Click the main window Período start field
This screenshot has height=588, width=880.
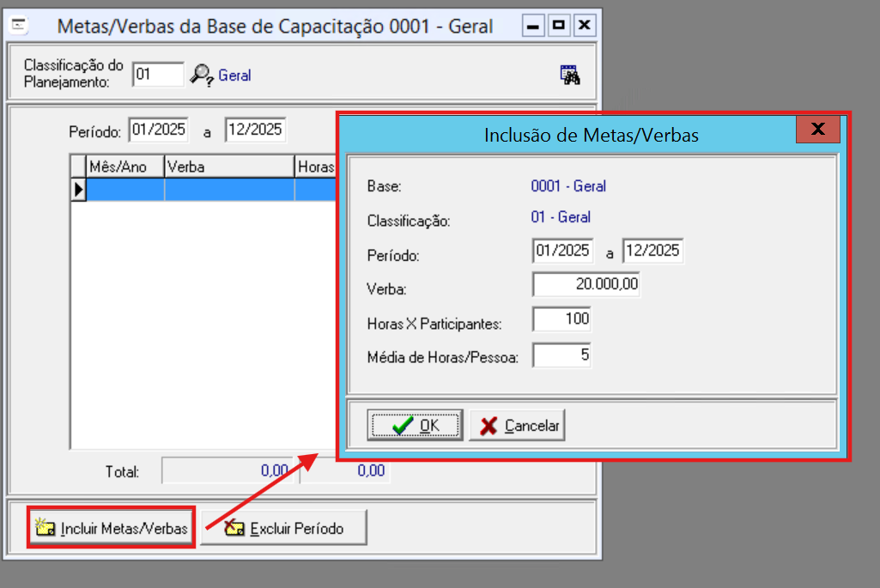(158, 130)
